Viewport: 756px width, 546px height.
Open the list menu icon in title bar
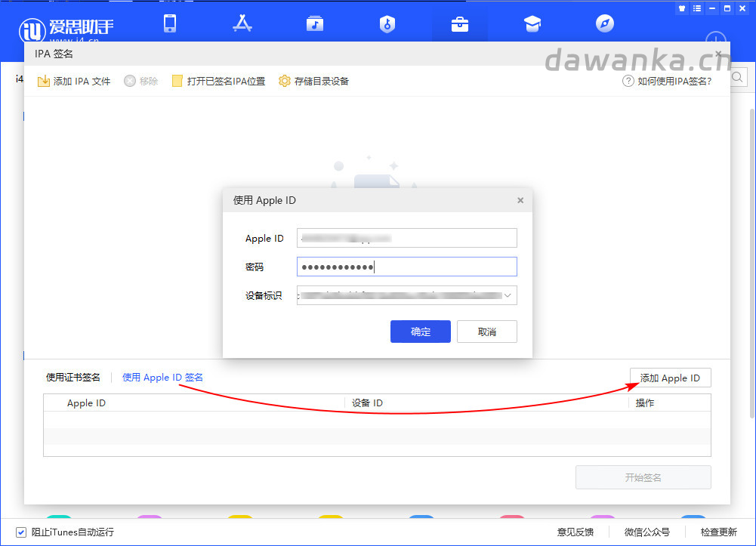(x=696, y=8)
